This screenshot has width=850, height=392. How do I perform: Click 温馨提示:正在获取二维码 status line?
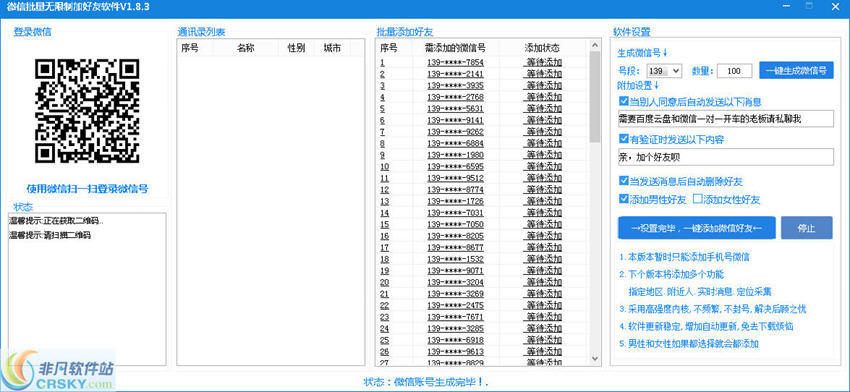pyautogui.click(x=56, y=221)
